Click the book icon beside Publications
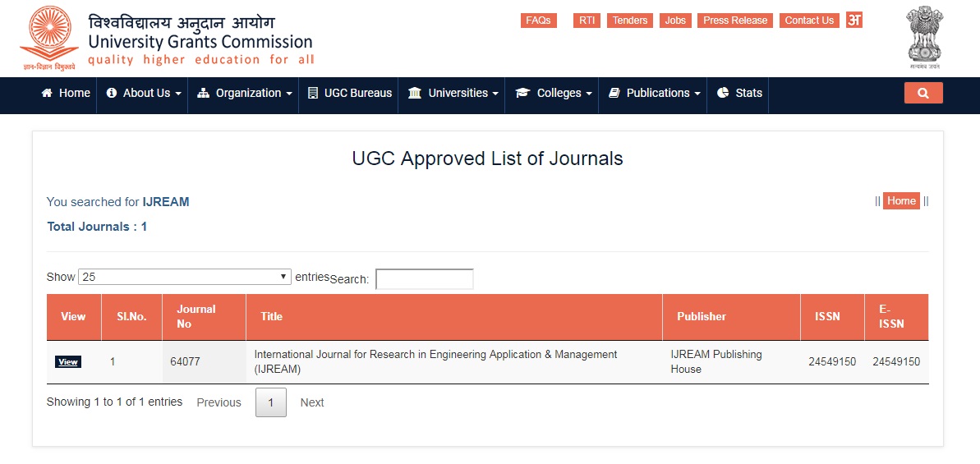Image resolution: width=980 pixels, height=464 pixels. pyautogui.click(x=614, y=93)
